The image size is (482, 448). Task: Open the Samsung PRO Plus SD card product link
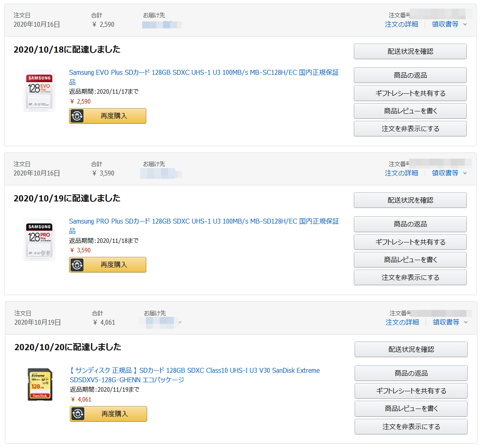click(x=204, y=226)
